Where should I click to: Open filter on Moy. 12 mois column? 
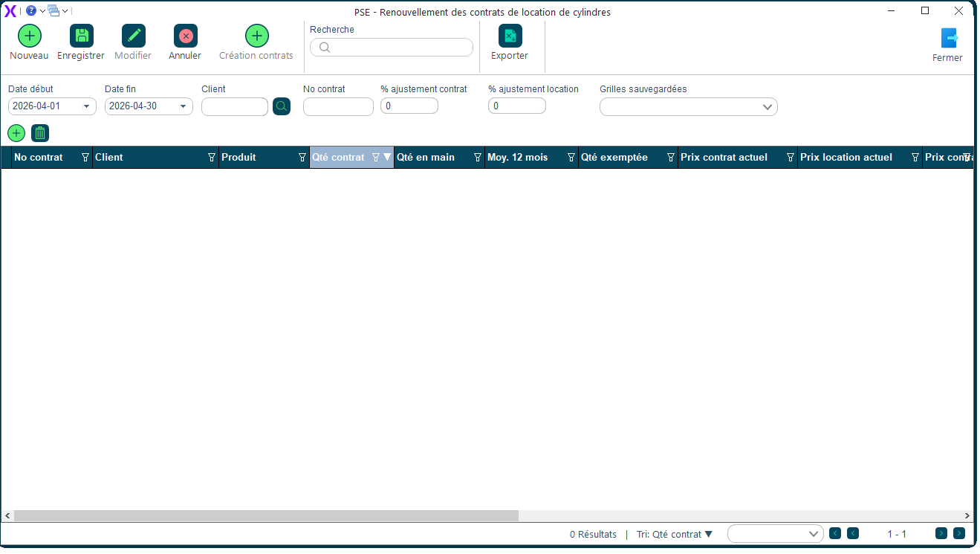571,158
